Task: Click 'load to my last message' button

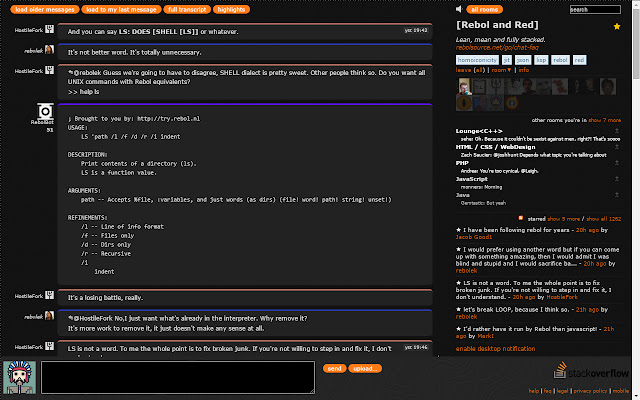Action: (121, 9)
